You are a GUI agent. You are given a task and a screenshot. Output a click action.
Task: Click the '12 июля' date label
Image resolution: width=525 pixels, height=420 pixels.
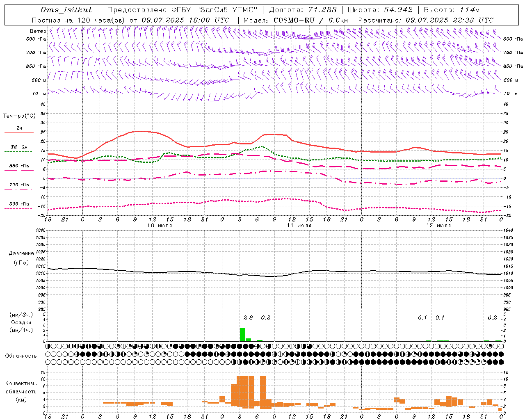click(438, 226)
